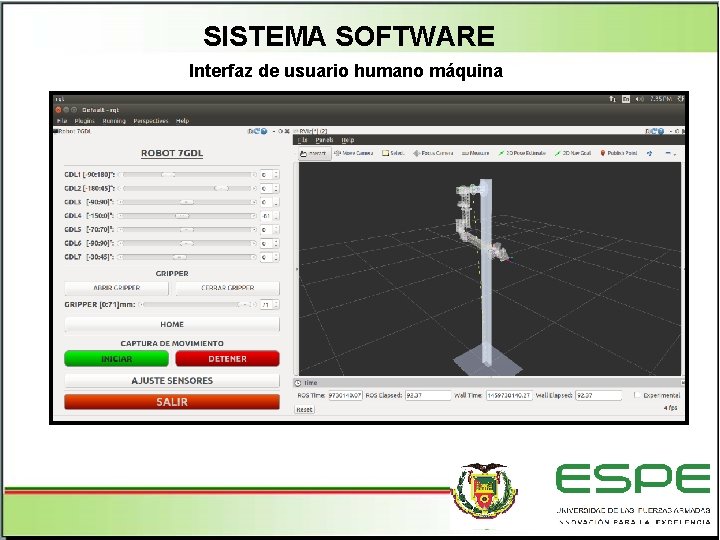Click the GDL3 value spin box

(x=269, y=202)
